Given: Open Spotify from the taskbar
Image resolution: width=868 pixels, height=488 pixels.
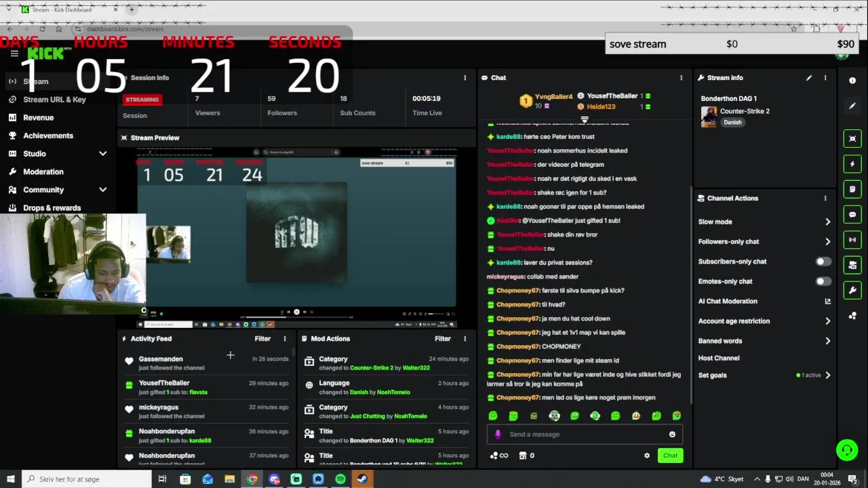Looking at the screenshot, I should click(340, 479).
